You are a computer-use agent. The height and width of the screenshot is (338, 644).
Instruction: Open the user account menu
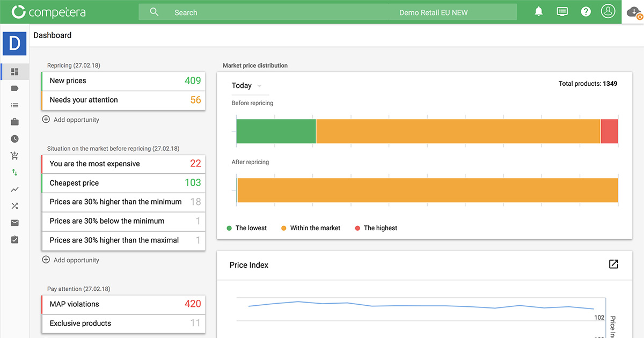click(608, 11)
